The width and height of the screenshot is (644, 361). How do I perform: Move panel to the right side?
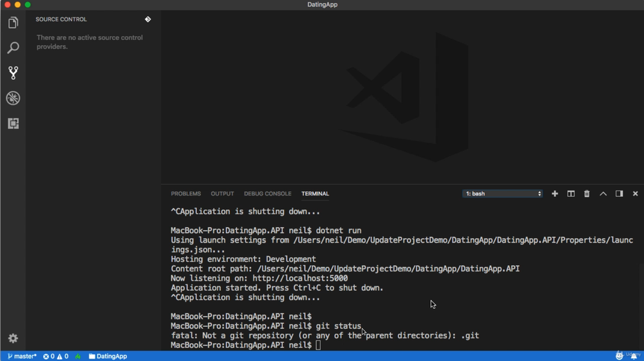[x=619, y=194]
